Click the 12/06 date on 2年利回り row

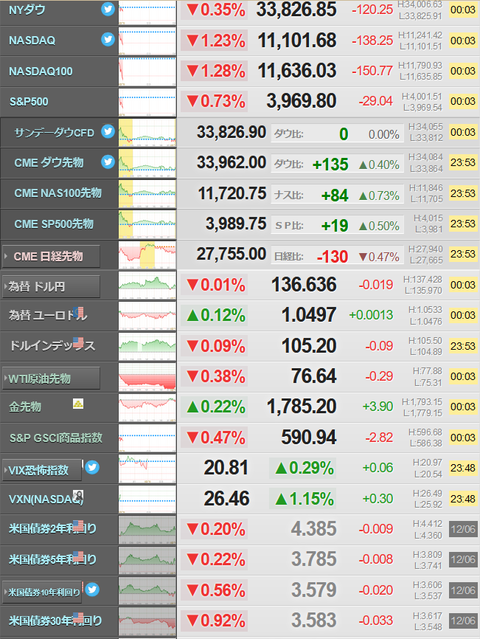coord(463,529)
